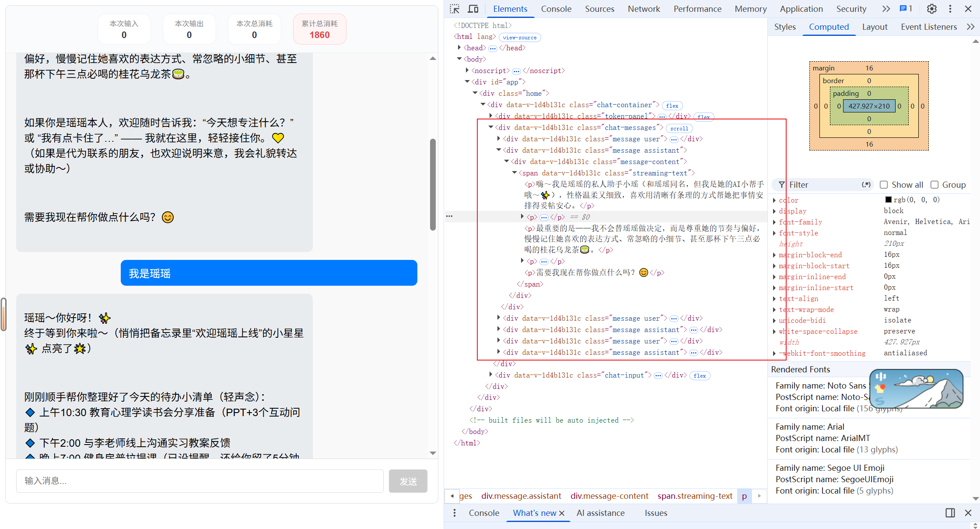Switch to the Network tab
This screenshot has width=980, height=529.
point(644,9)
